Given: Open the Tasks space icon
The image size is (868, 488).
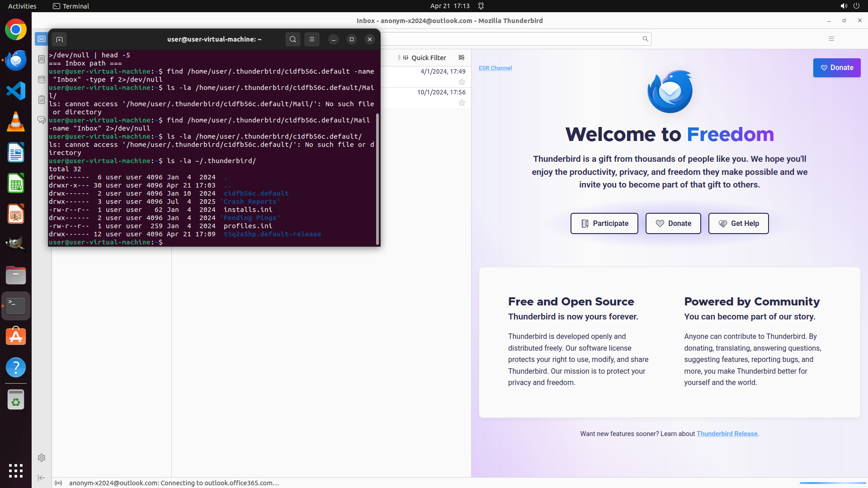Looking at the screenshot, I should tap(42, 100).
